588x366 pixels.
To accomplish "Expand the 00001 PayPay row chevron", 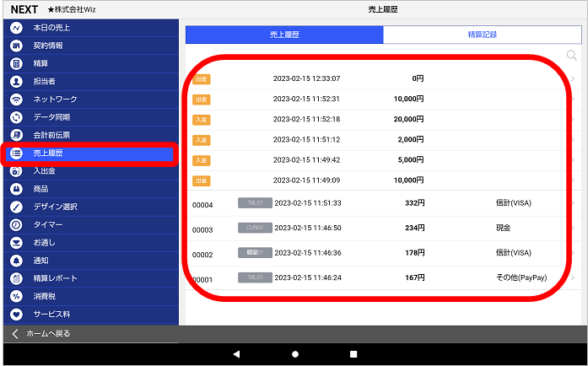I will pyautogui.click(x=573, y=278).
